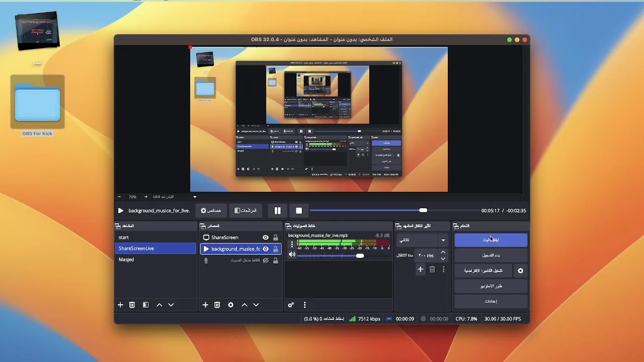644x362 pixels.
Task: Mute background_musice_for_live.mp3 via speaker icon
Action: tap(292, 255)
